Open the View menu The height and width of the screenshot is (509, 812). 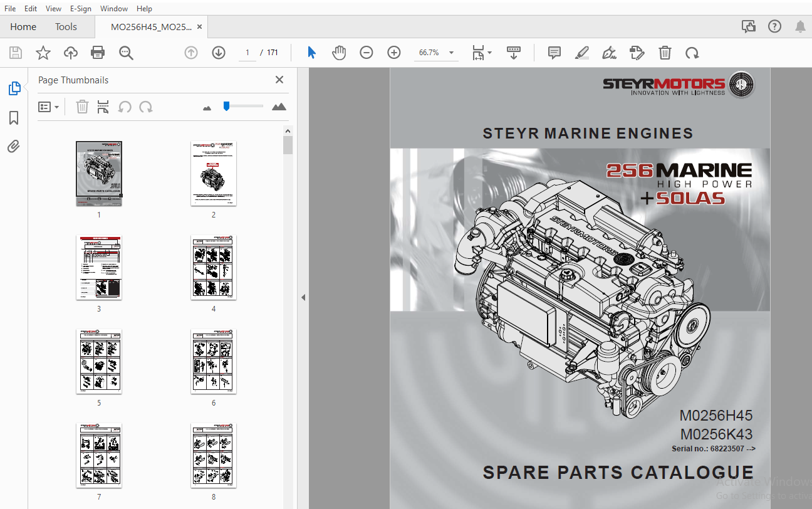pos(53,9)
